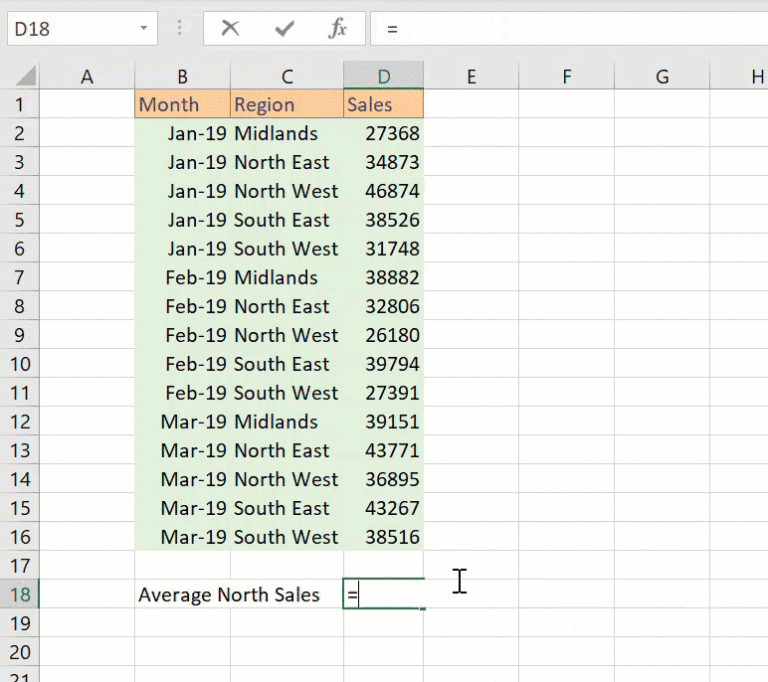
Task: Select the cell containing 27391
Action: pos(384,393)
